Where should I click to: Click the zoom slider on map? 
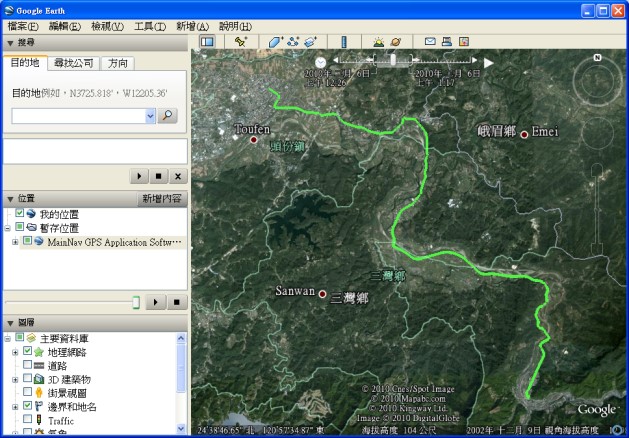coord(597,209)
